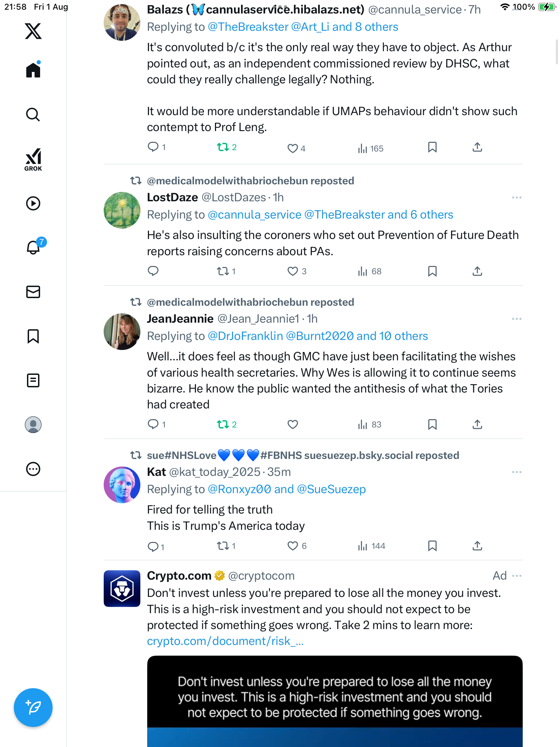The width and height of the screenshot is (560, 747).
Task: Tap the compose new post button
Action: click(x=33, y=707)
